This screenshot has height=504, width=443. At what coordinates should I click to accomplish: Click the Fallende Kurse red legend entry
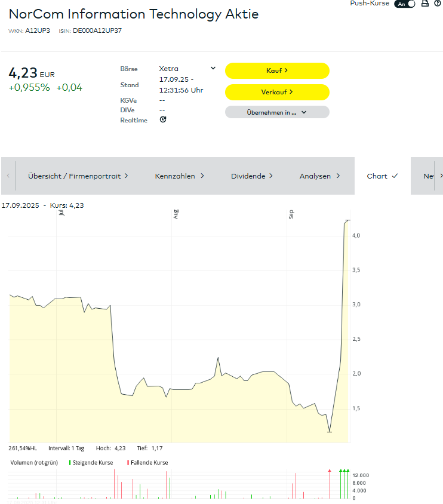tap(147, 463)
